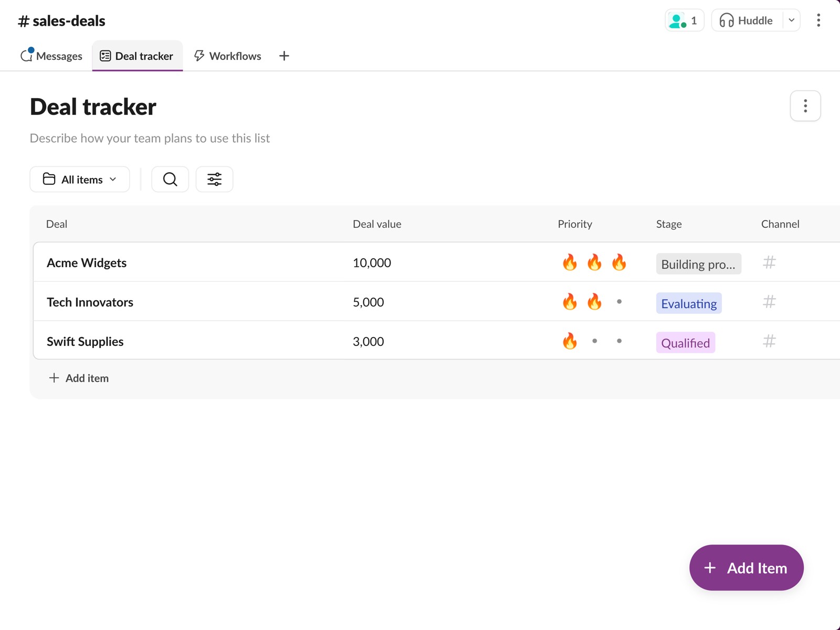Click the purple Add Item button

pos(746,568)
